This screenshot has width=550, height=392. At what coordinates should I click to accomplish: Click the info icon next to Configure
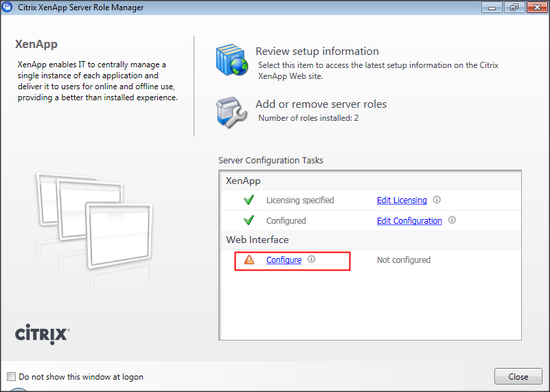[x=311, y=260]
